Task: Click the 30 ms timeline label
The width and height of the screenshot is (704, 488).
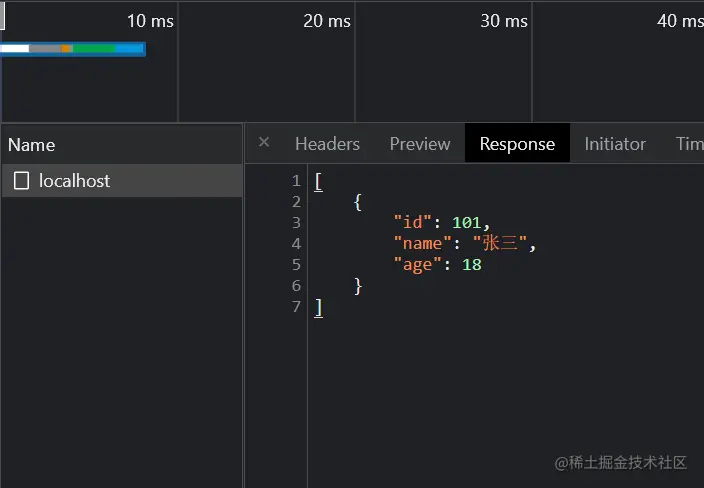Action: 504,21
